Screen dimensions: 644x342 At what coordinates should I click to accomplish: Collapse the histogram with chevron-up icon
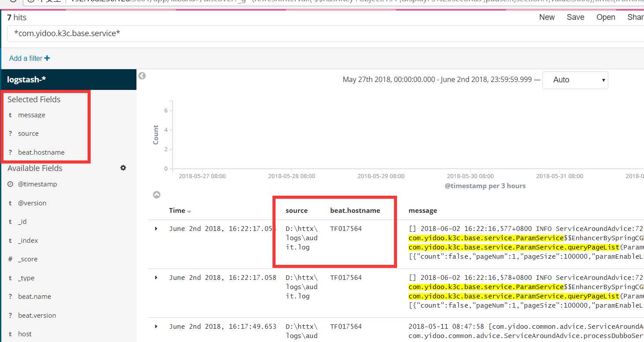point(156,195)
